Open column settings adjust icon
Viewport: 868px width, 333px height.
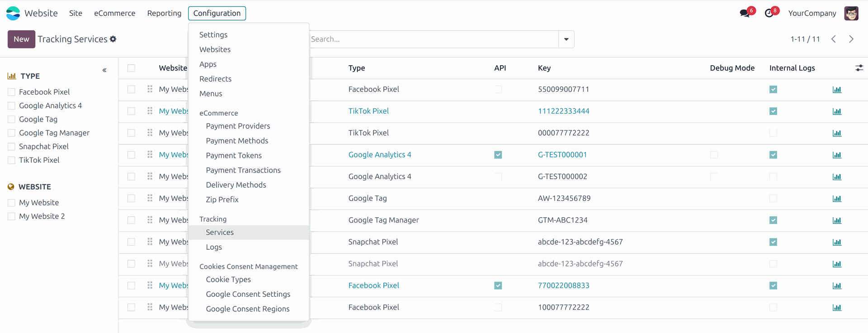click(859, 68)
